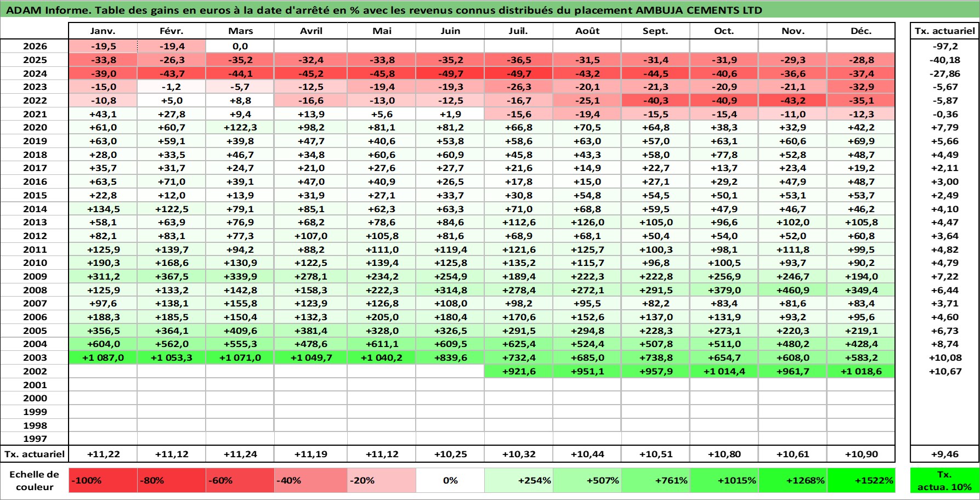
Task: Click the value +379,0 in 2008
Action: coord(724,290)
